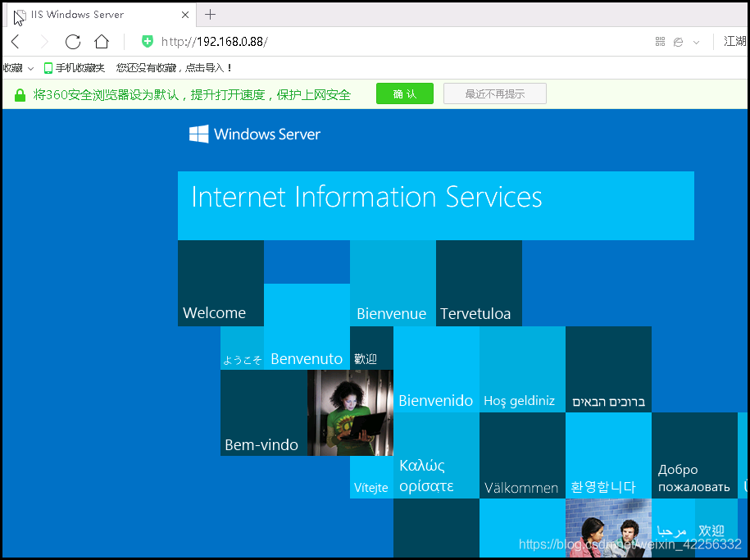The image size is (750, 560).
Task: Click the Hoş geldiniz tile
Action: tap(522, 370)
